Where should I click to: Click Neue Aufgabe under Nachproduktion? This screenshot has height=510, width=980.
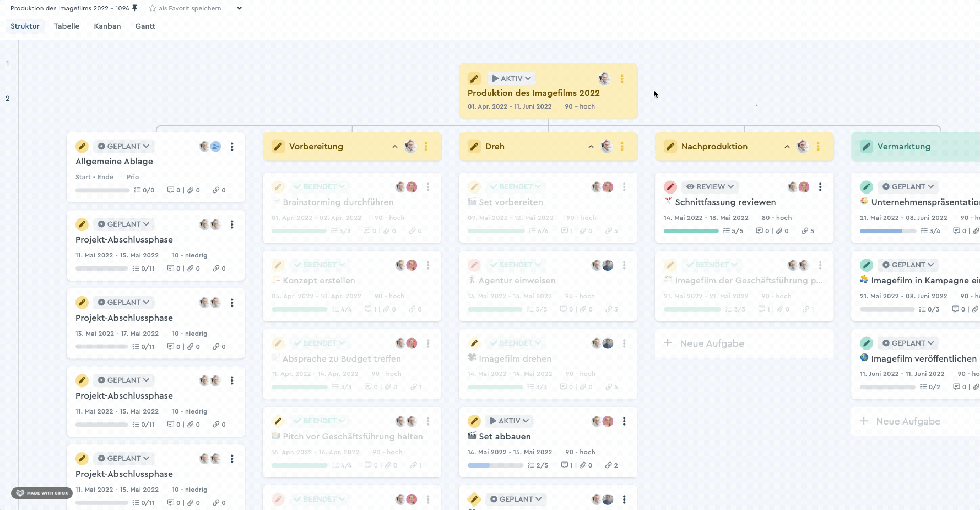(x=711, y=343)
